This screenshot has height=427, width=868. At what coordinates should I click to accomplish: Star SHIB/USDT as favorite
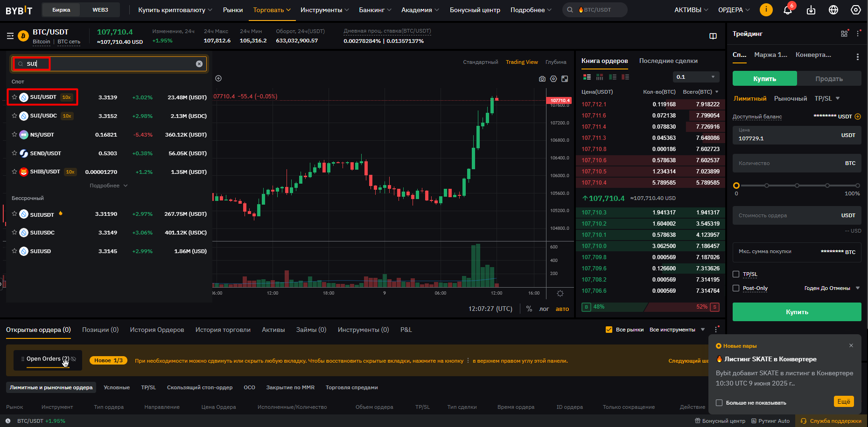[x=14, y=172]
